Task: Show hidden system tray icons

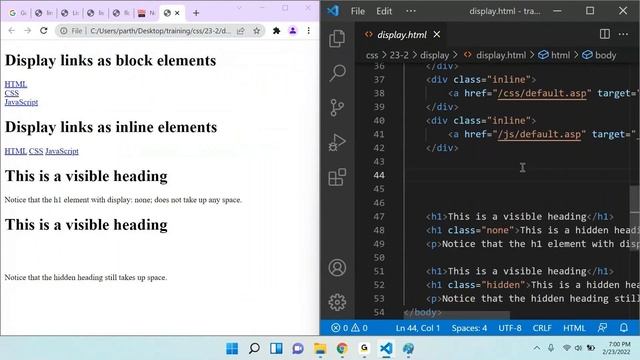Action: pyautogui.click(x=537, y=348)
